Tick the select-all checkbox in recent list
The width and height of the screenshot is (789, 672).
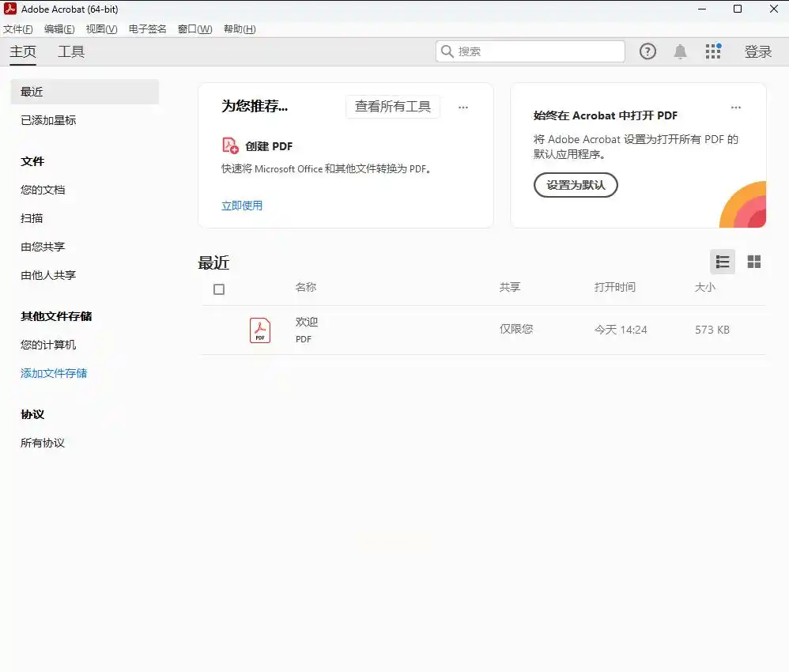click(x=219, y=289)
